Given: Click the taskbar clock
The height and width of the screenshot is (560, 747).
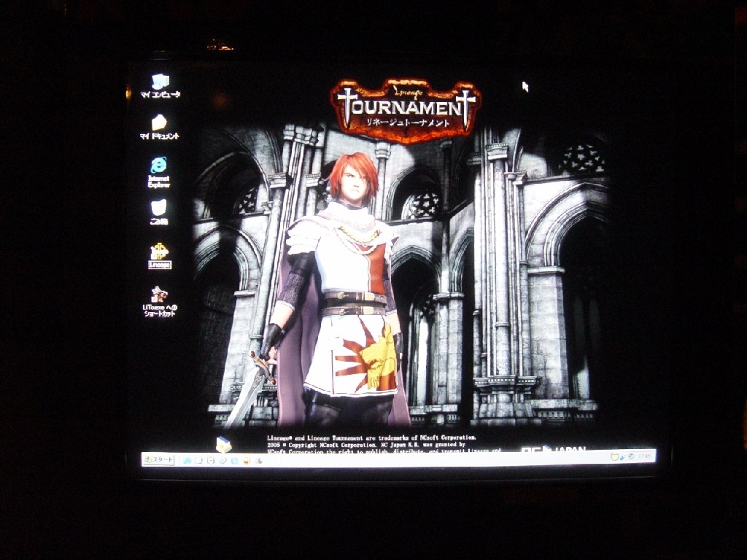Looking at the screenshot, I should [x=644, y=456].
